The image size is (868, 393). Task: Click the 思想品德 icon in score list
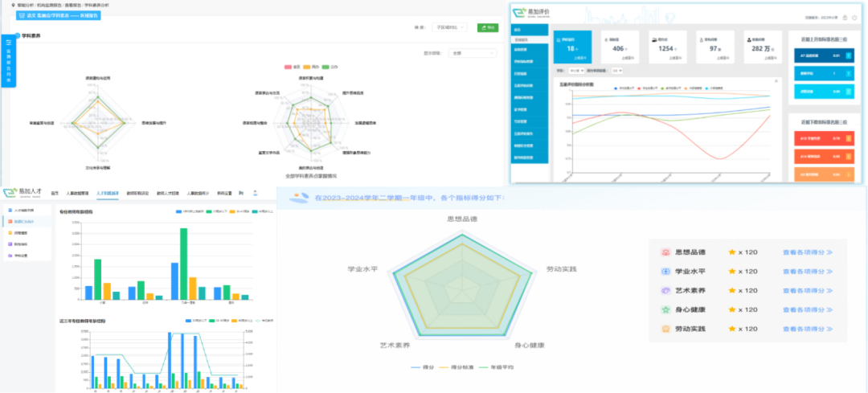click(x=666, y=252)
